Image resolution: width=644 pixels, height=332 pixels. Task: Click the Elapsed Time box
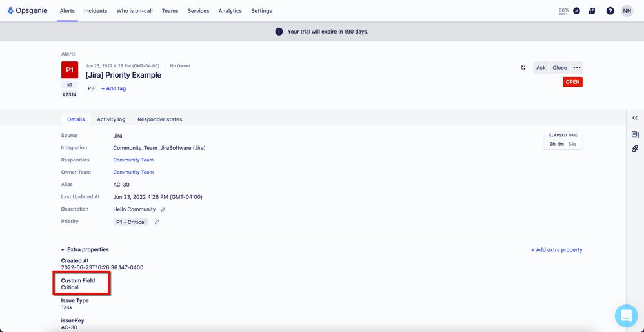click(x=563, y=141)
